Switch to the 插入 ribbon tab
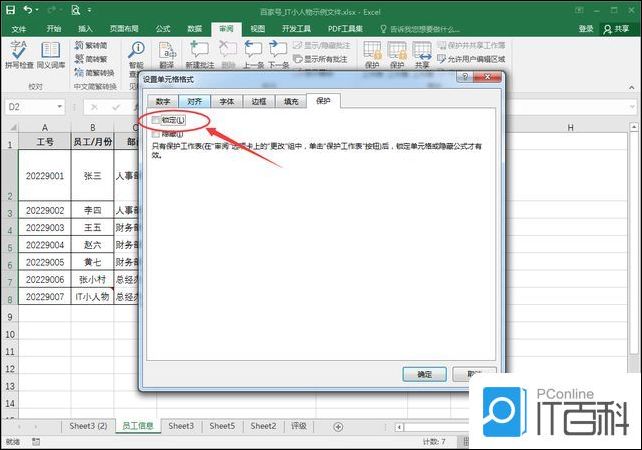This screenshot has height=450, width=642. tap(85, 29)
